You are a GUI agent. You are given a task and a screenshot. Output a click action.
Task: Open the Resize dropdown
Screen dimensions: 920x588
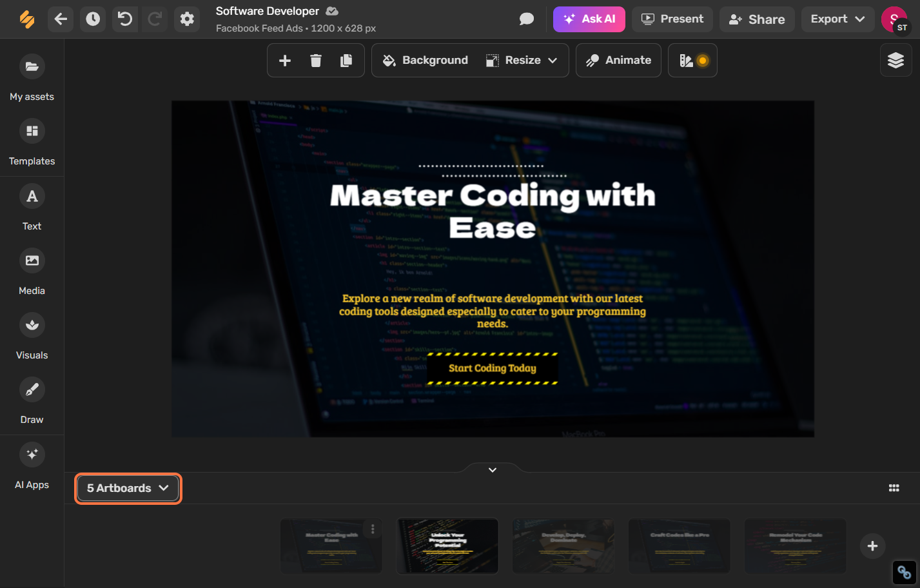522,61
